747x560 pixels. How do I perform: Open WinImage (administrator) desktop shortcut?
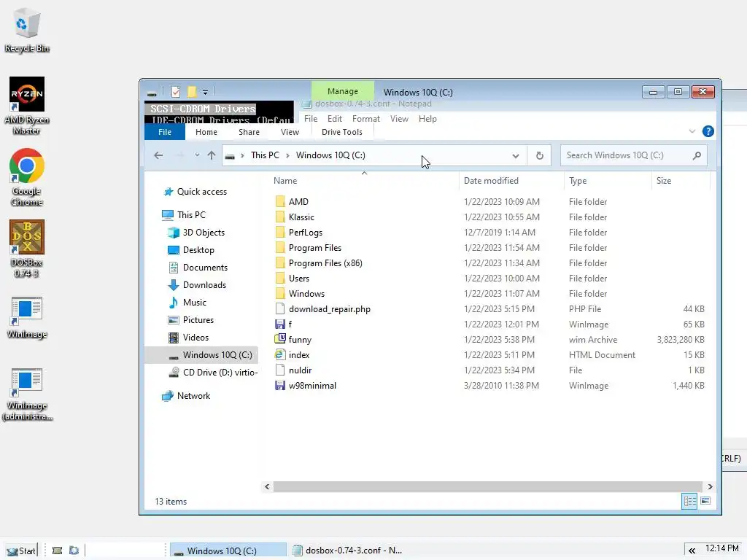pyautogui.click(x=27, y=393)
